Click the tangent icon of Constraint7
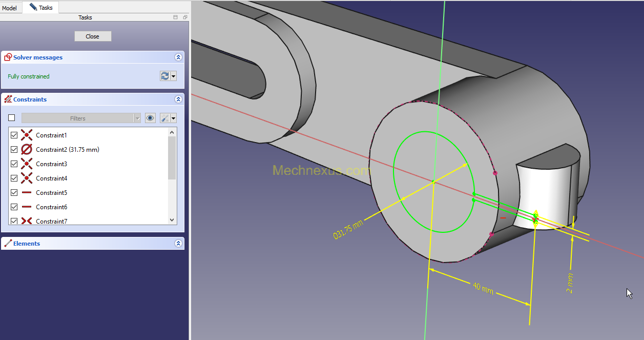The width and height of the screenshot is (644, 340). point(27,221)
